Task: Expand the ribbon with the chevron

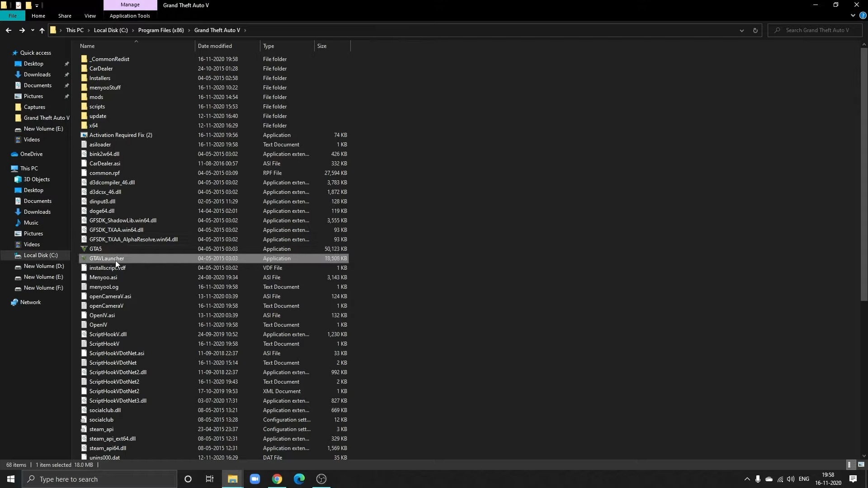Action: point(853,15)
